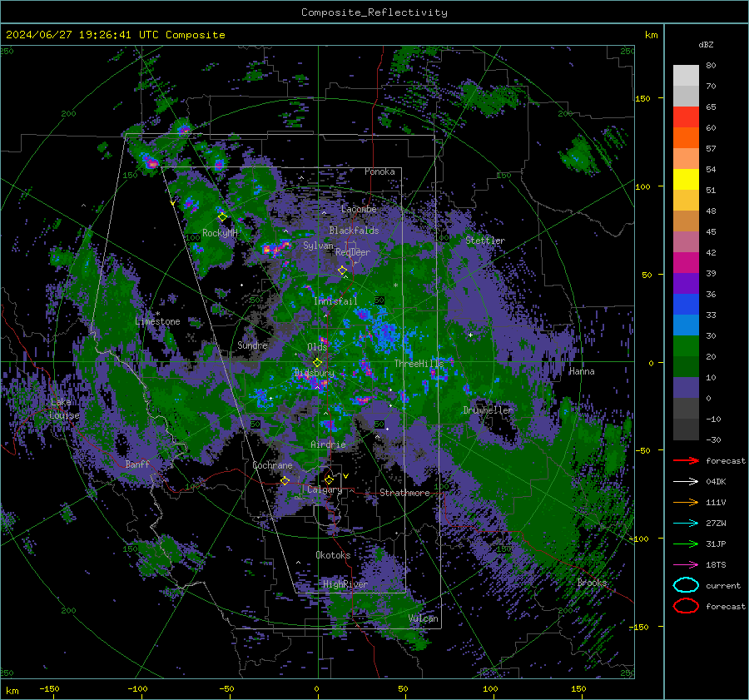Click the Vulcan label

coord(424,618)
